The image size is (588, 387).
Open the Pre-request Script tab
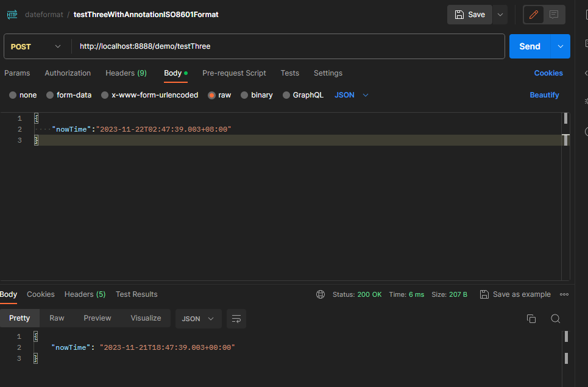[234, 73]
